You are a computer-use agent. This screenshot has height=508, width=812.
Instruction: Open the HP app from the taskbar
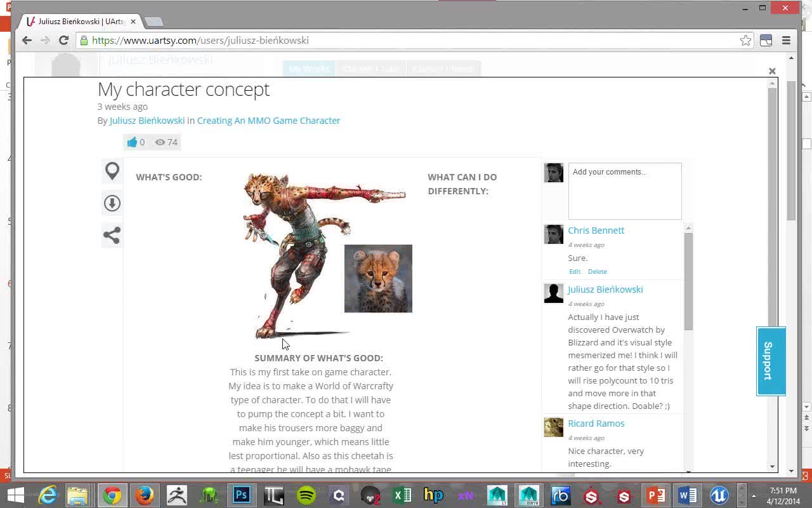click(433, 495)
